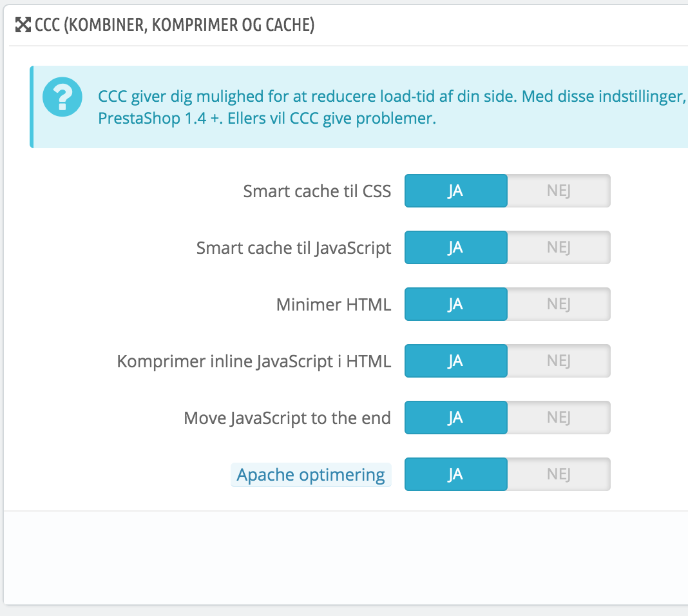Enable JA for Apache optimering
Image resolution: width=688 pixels, height=616 pixels.
(455, 475)
